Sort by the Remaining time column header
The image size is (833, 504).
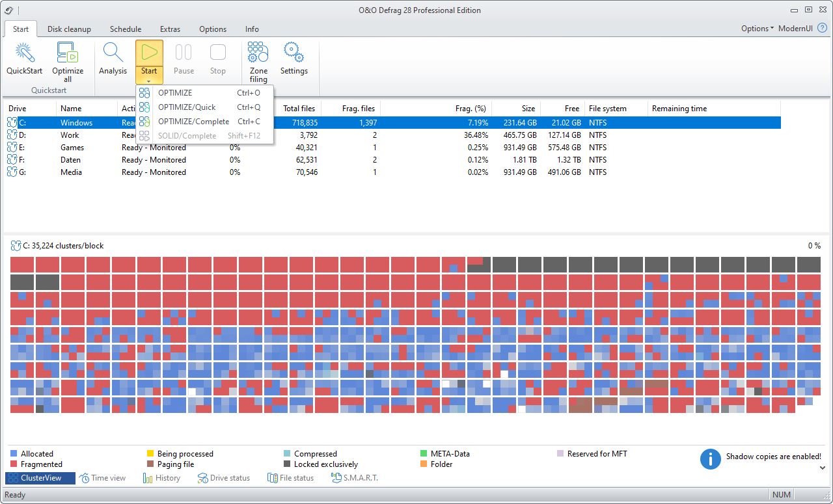[x=715, y=109]
